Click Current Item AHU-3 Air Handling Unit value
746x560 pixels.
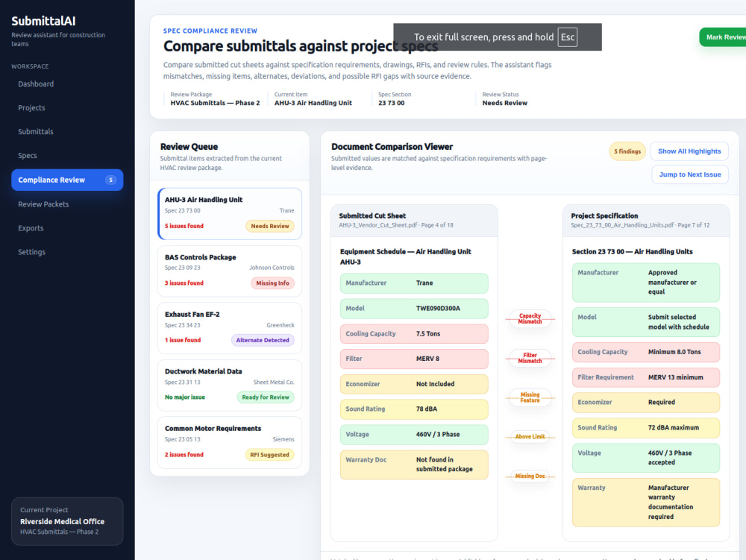pyautogui.click(x=313, y=103)
